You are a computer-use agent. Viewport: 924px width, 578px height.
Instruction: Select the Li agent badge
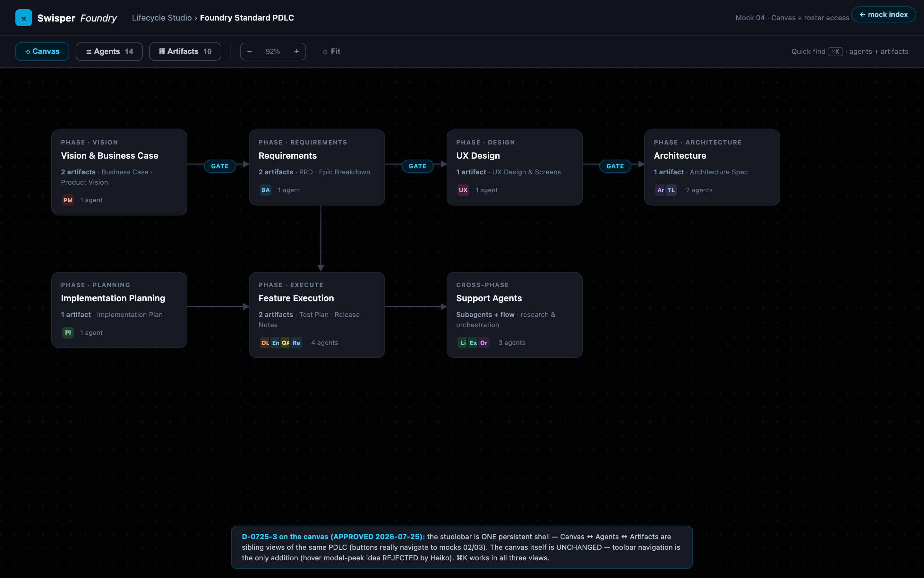tap(462, 343)
